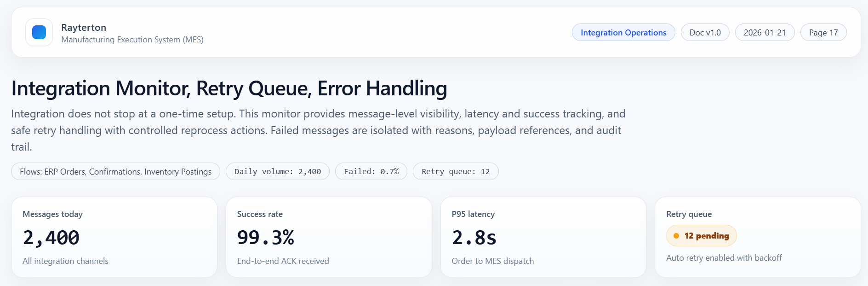Click the Auto retry enabled with backoff text
Screen dimensions: 868x286
724,258
